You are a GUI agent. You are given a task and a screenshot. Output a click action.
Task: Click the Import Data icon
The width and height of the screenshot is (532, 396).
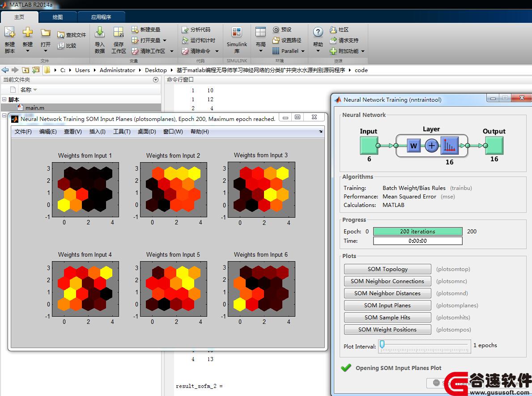[99, 32]
